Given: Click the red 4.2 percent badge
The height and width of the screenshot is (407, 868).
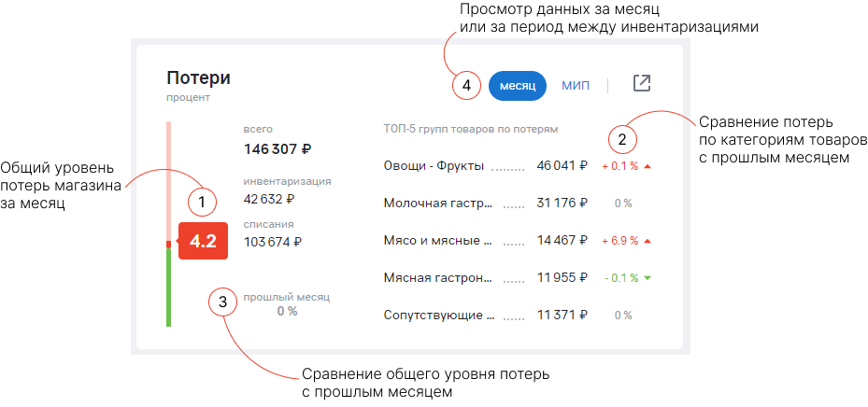Looking at the screenshot, I should click(x=203, y=241).
